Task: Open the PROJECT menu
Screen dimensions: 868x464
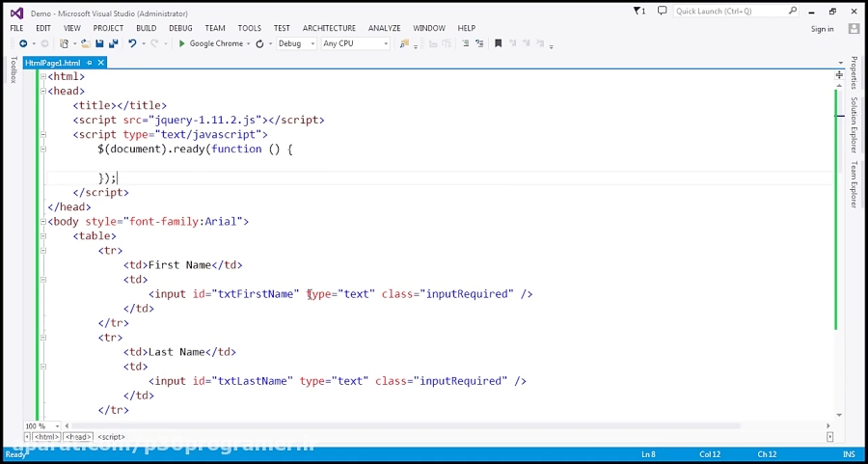Action: [108, 28]
